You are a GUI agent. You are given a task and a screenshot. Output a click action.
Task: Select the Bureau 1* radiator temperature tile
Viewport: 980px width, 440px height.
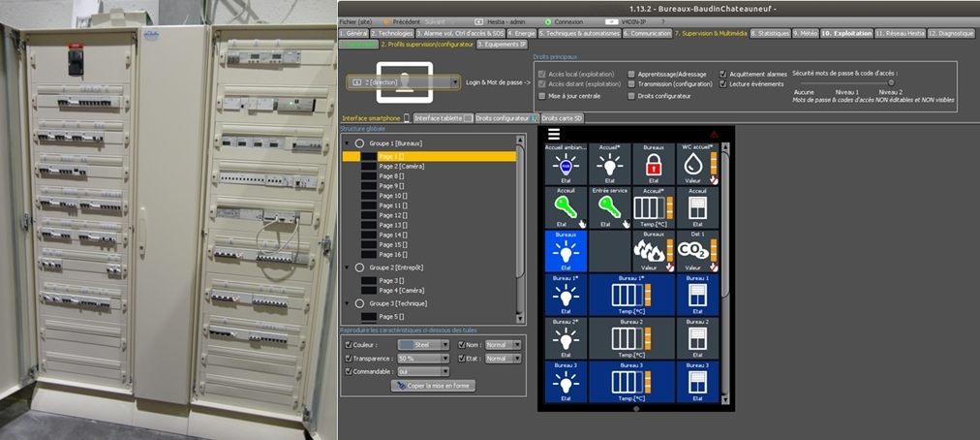click(632, 295)
